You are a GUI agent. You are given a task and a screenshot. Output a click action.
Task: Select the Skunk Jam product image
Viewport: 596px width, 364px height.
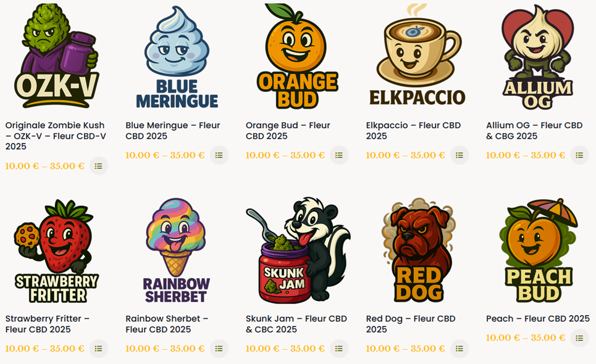(297, 250)
